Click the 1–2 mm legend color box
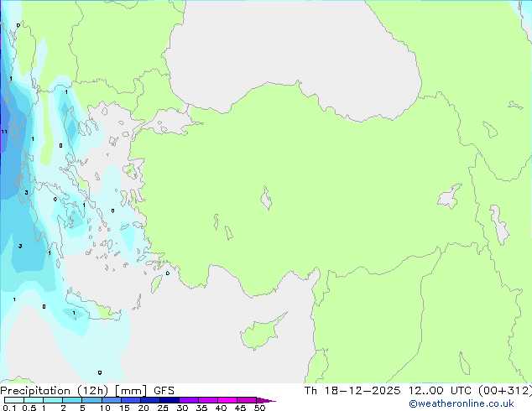The height and width of the screenshot is (411, 532). coord(53,400)
